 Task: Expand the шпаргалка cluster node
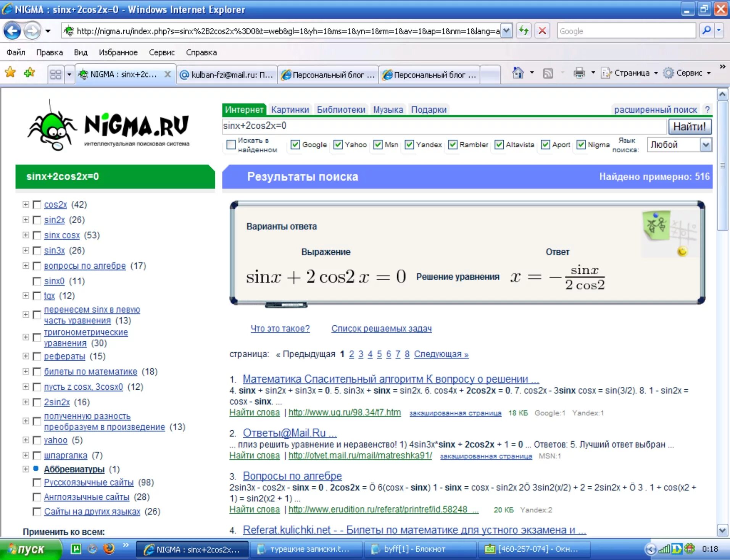26,455
